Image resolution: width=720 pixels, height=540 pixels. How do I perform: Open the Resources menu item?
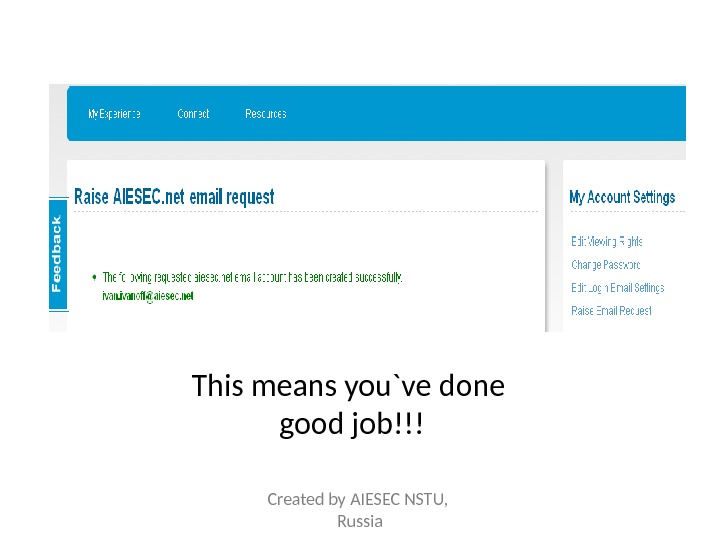(266, 113)
